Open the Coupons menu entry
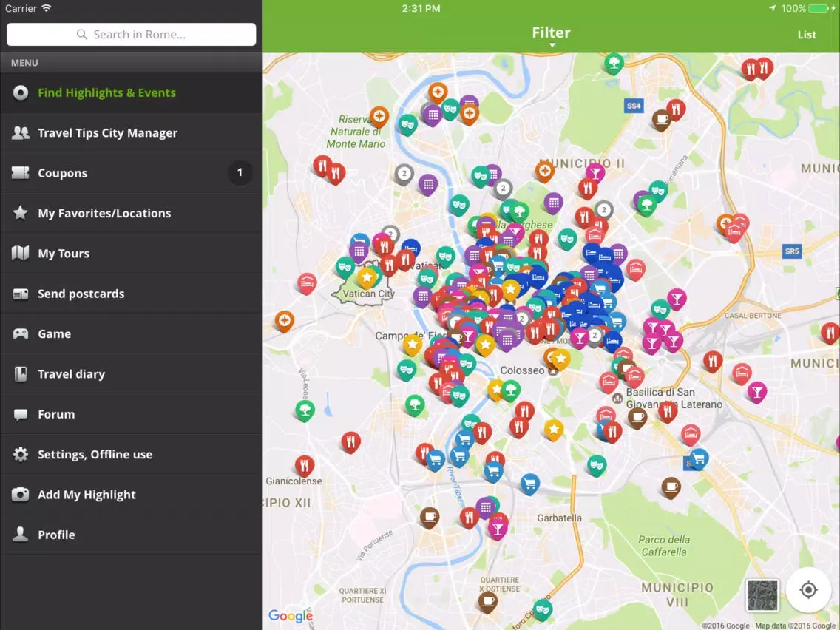The height and width of the screenshot is (630, 840). click(x=132, y=173)
